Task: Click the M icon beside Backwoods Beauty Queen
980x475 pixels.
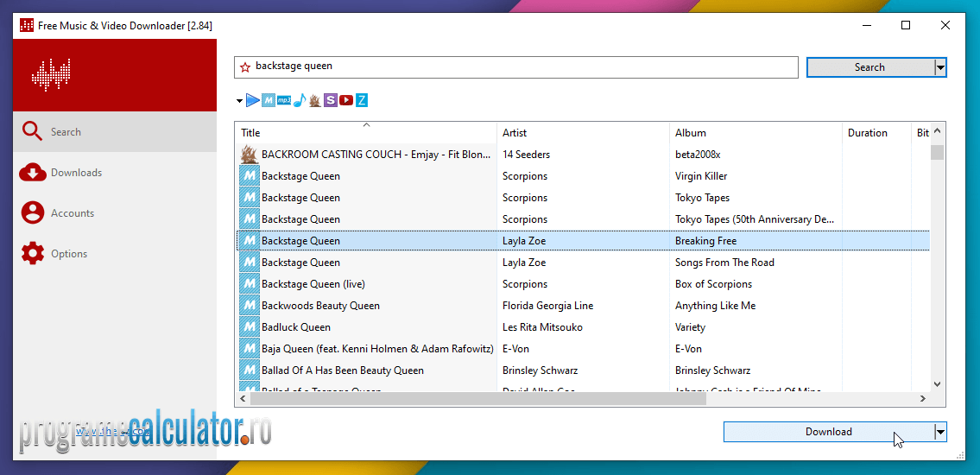Action: [x=250, y=306]
